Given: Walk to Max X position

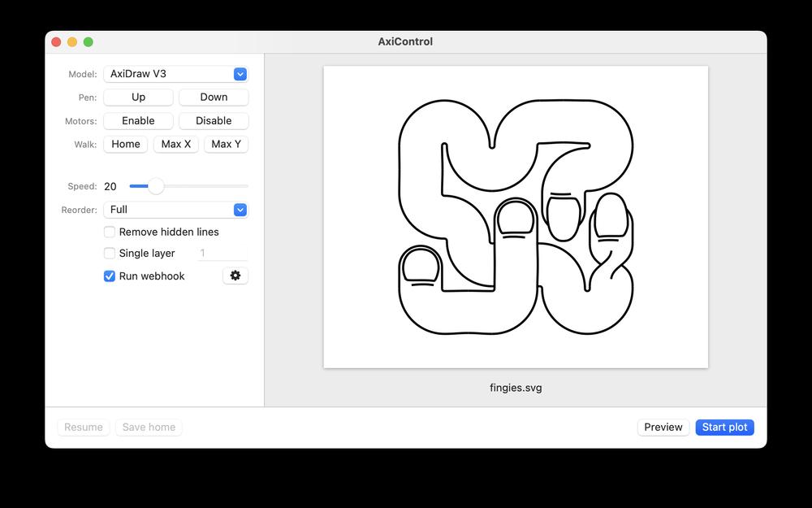Looking at the screenshot, I should coord(176,144).
